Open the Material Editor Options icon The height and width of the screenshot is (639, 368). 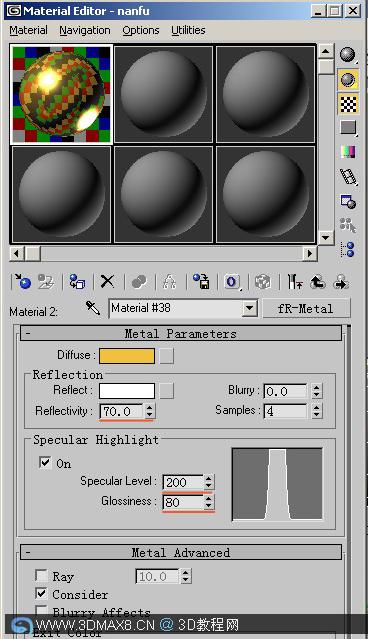point(348,201)
